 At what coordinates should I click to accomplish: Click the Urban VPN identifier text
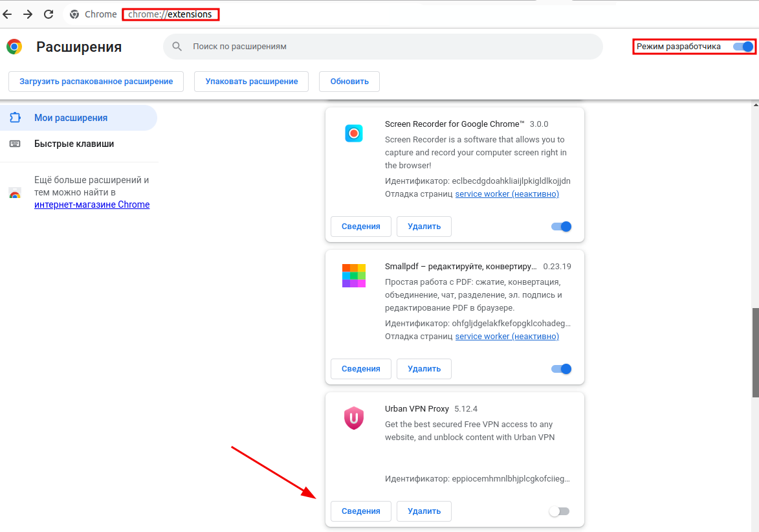pos(478,479)
